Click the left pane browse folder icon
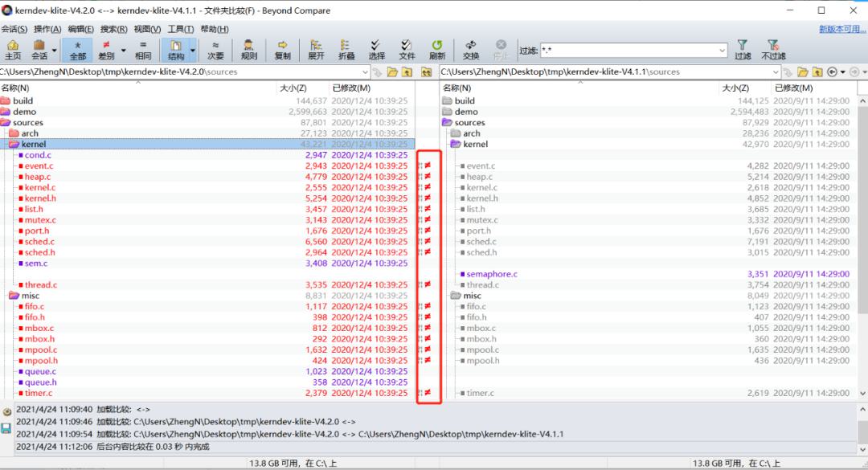 pos(392,72)
